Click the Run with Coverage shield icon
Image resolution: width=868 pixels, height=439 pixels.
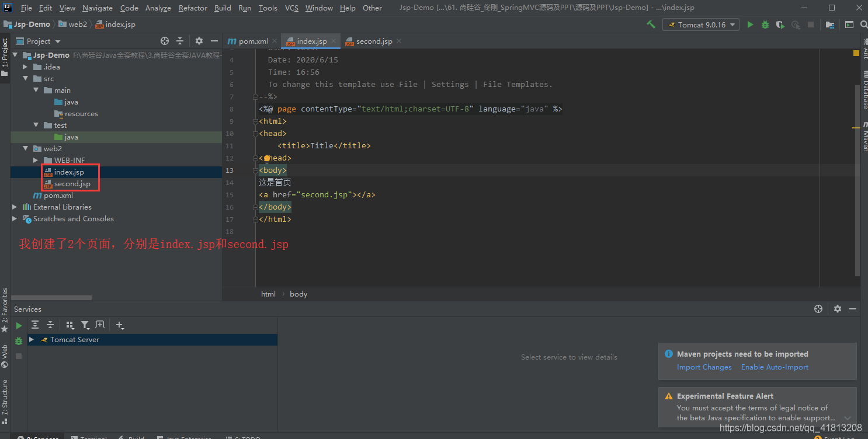pyautogui.click(x=780, y=25)
